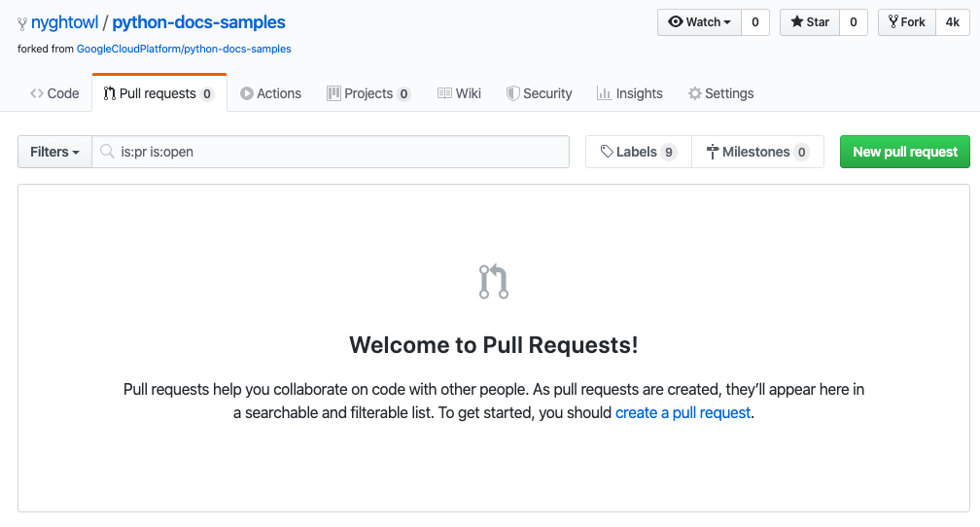The width and height of the screenshot is (980, 527).
Task: Follow the create a pull request link
Action: point(682,412)
